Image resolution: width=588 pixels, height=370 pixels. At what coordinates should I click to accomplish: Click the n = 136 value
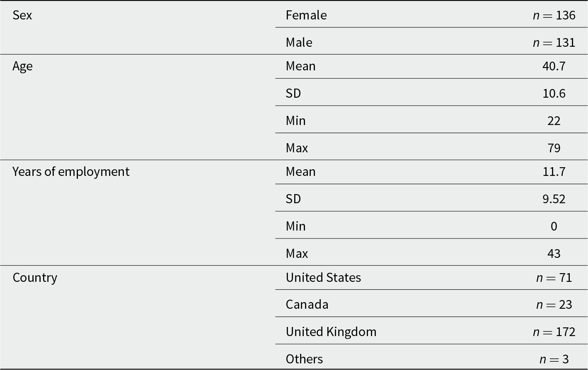(x=554, y=15)
